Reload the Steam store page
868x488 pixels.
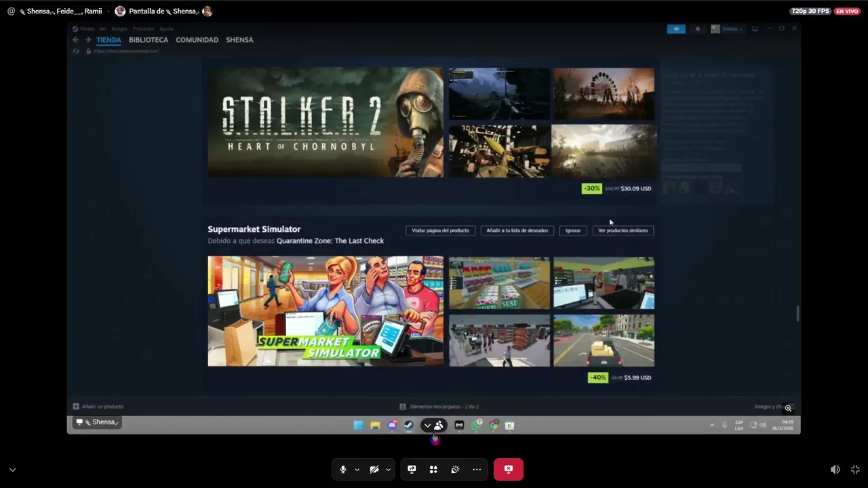(x=76, y=52)
